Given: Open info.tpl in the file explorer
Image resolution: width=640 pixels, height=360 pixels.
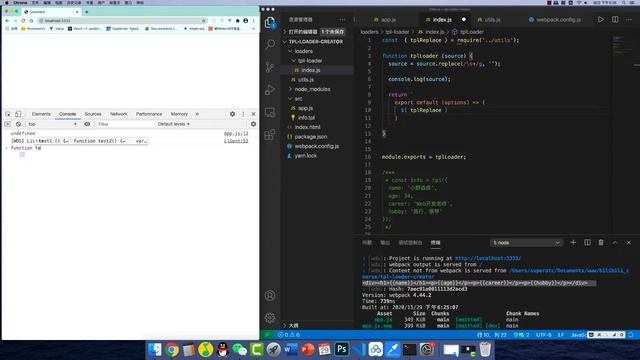Looking at the screenshot, I should [x=306, y=118].
